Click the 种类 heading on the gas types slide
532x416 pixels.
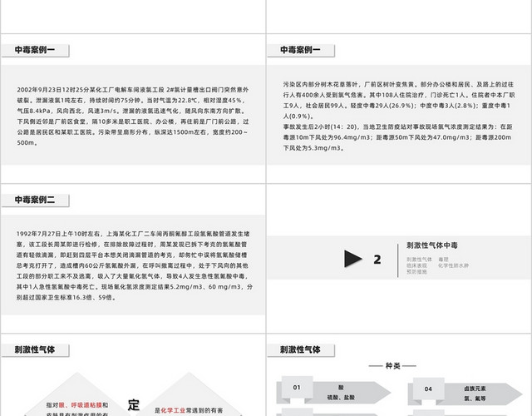[x=392, y=366]
